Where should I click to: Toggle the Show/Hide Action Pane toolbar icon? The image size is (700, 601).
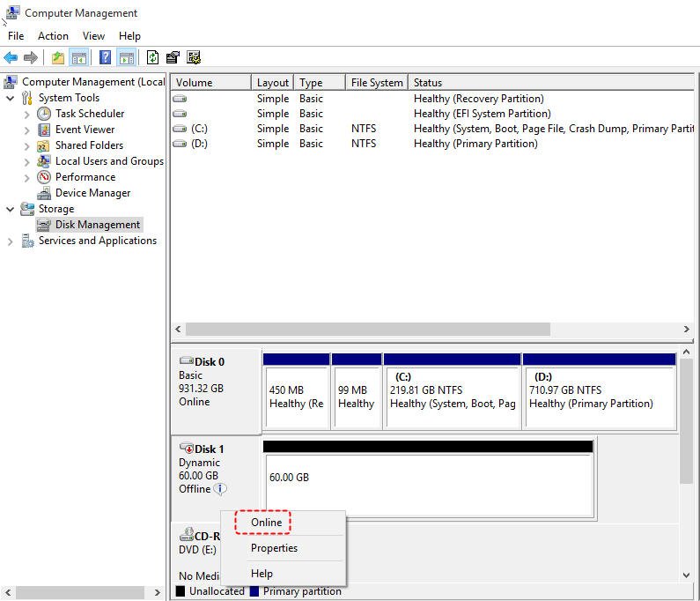point(127,57)
